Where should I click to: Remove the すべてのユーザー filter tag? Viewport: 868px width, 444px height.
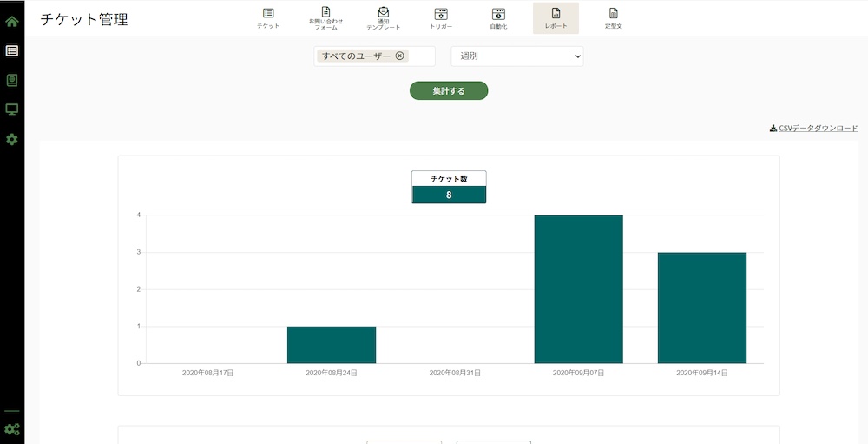tap(399, 56)
